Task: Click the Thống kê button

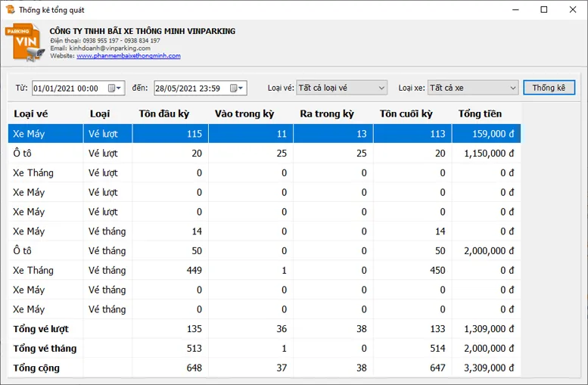Action: 549,88
